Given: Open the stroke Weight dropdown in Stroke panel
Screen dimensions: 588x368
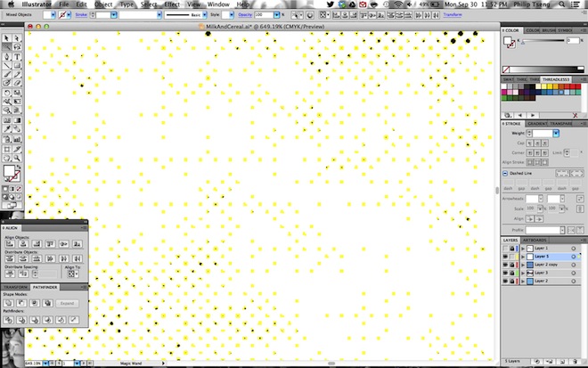Looking at the screenshot, I should (x=556, y=133).
